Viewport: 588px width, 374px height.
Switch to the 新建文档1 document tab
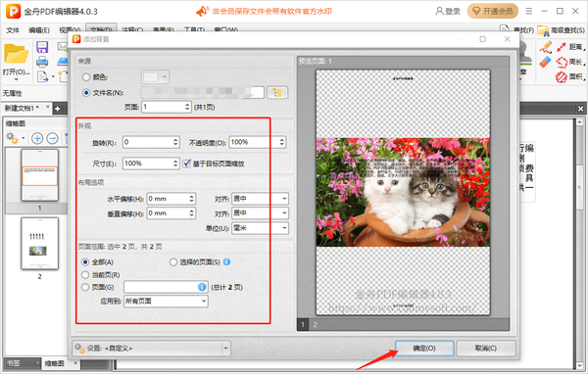(x=22, y=109)
